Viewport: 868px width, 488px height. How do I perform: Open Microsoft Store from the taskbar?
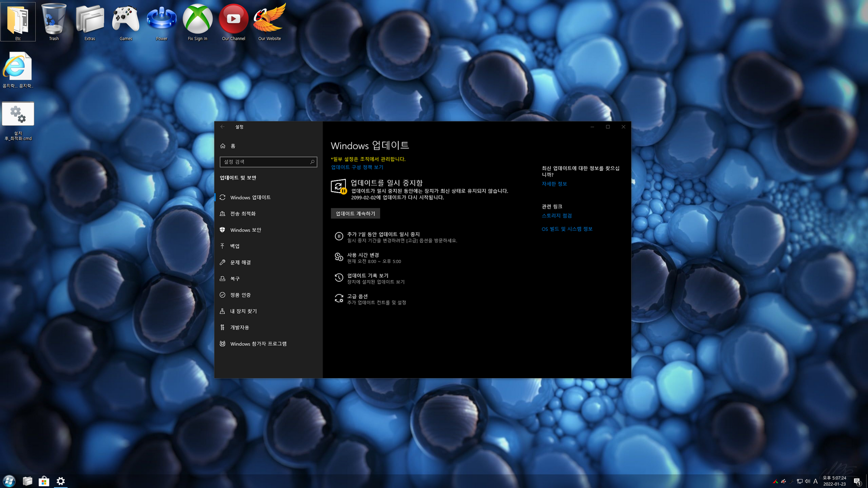click(44, 481)
